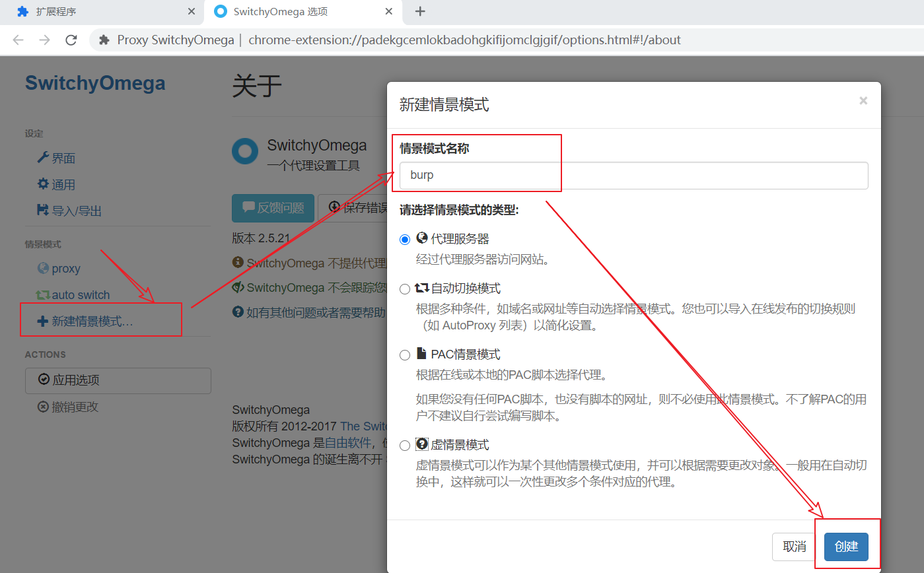Click 新建情景模式… in sidebar

click(x=85, y=321)
